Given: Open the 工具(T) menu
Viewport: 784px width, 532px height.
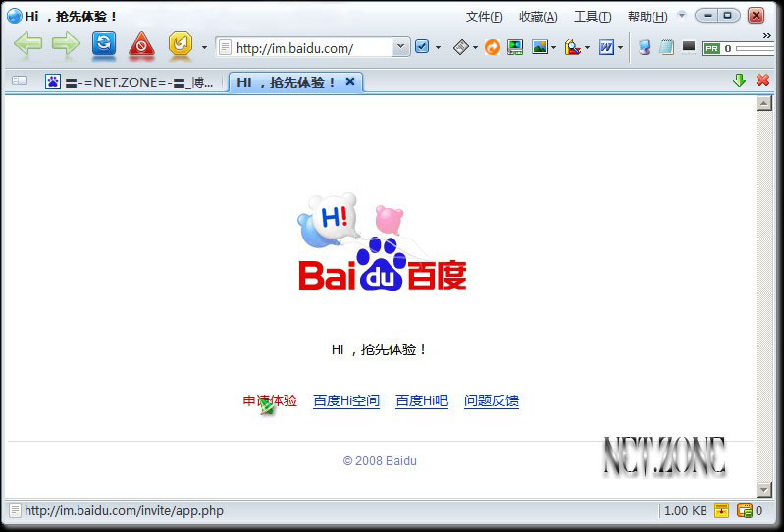Looking at the screenshot, I should coord(593,17).
